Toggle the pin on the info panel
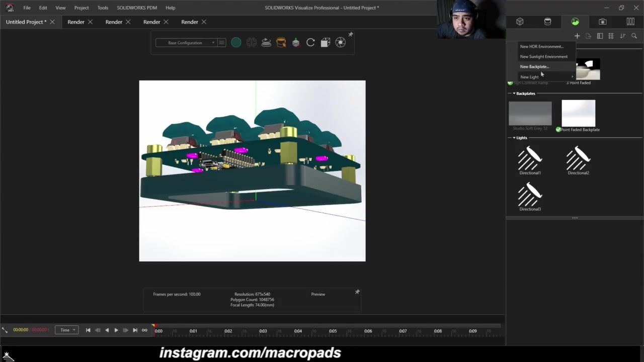This screenshot has width=644, height=362. tap(357, 292)
